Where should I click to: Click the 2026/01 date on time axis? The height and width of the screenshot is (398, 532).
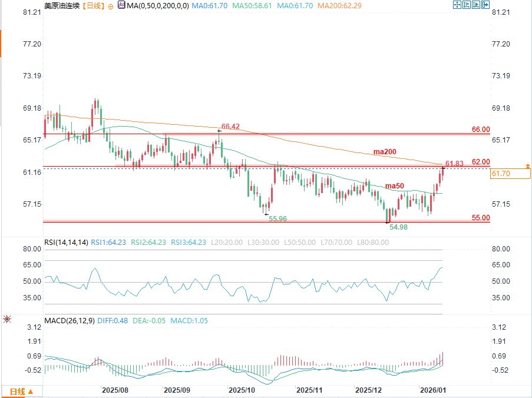[x=433, y=390]
